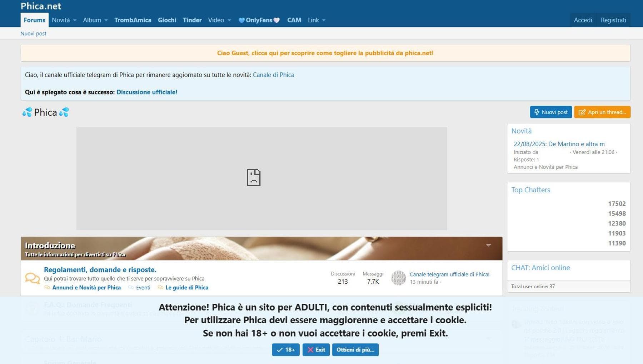Open Annunci e Novità per Phica sidebar link
The image size is (643, 364).
[545, 167]
